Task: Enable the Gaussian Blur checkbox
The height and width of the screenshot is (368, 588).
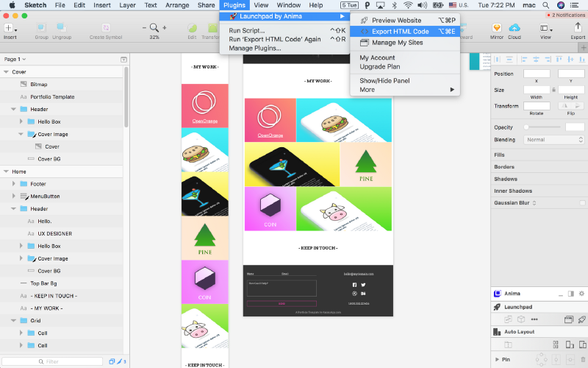Action: point(582,203)
